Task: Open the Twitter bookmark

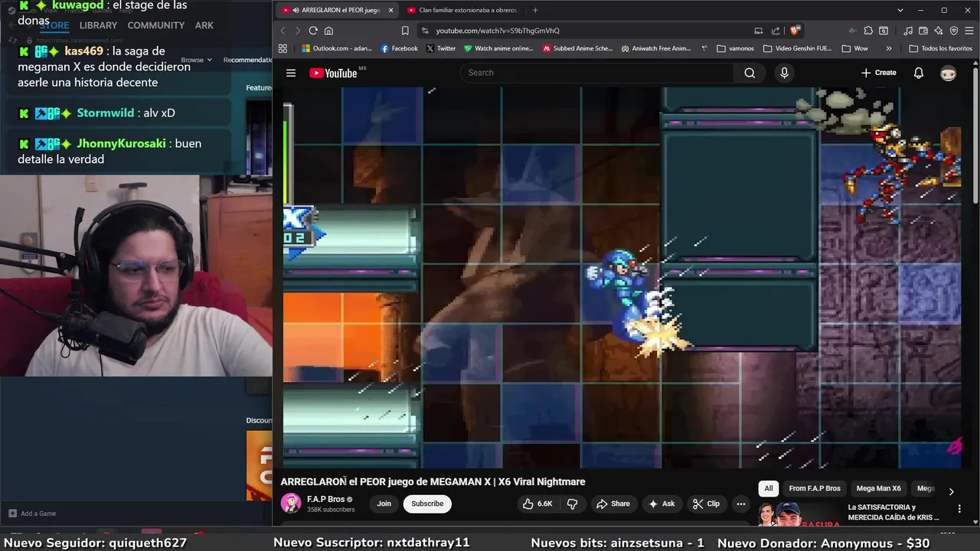Action: (x=441, y=48)
